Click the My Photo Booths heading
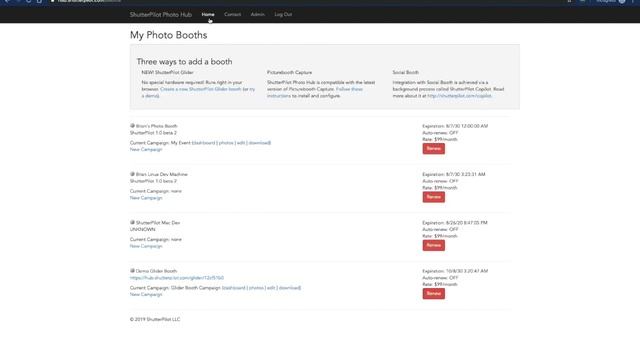This screenshot has height=360, width=640. [169, 35]
